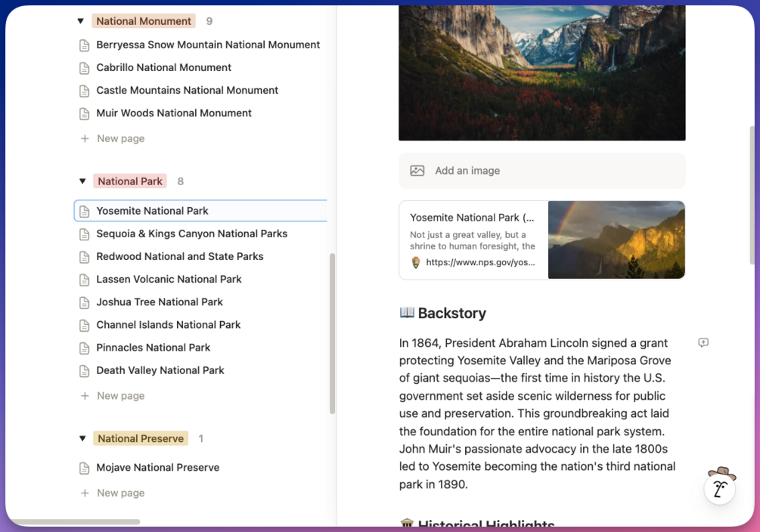Open Redwood National and State Parks
This screenshot has height=532, width=760.
180,256
